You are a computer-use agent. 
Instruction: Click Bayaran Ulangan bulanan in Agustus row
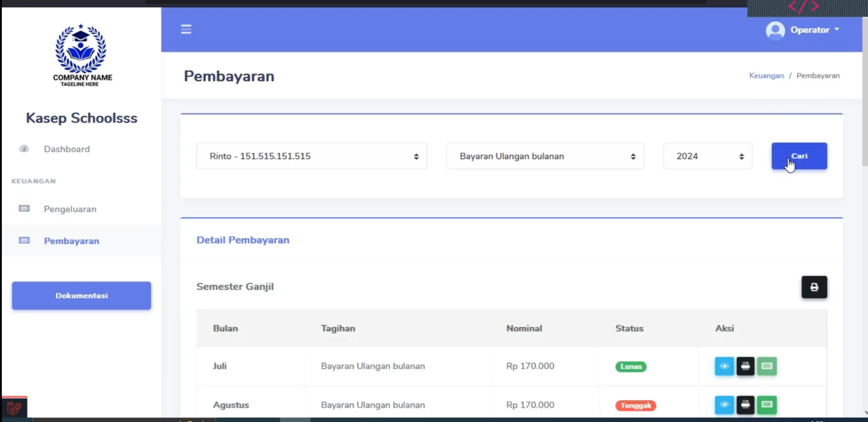(x=373, y=405)
